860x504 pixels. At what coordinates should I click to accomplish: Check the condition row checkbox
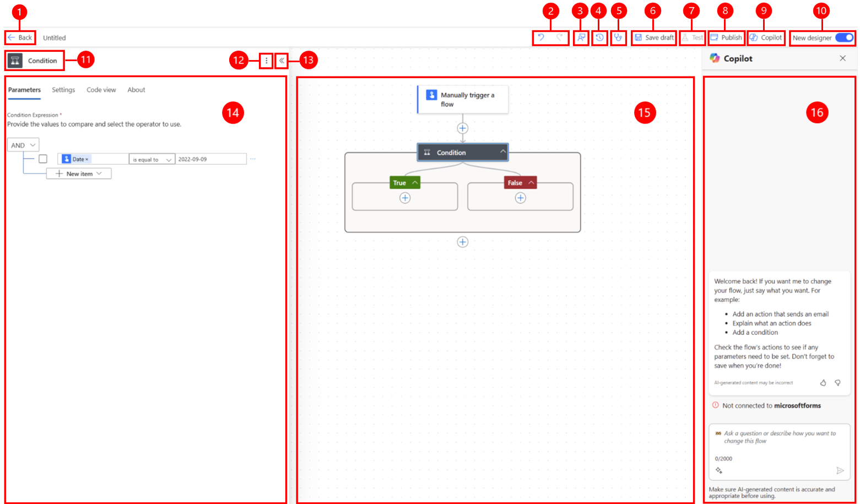click(x=43, y=159)
